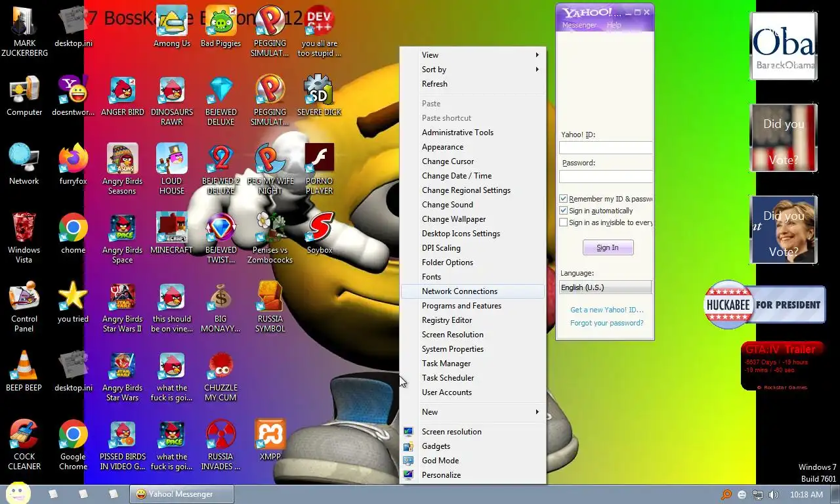Image resolution: width=840 pixels, height=504 pixels.
Task: Choose Registry Editor menu entry
Action: [472, 320]
